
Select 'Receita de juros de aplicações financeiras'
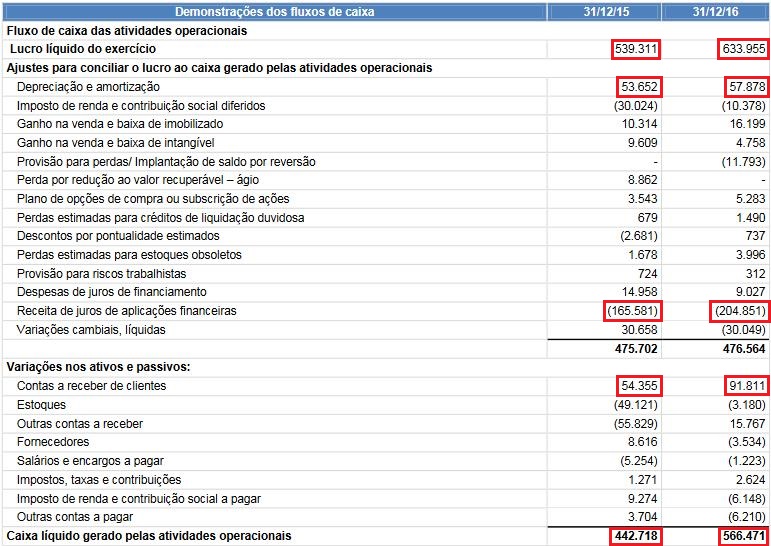click(126, 311)
